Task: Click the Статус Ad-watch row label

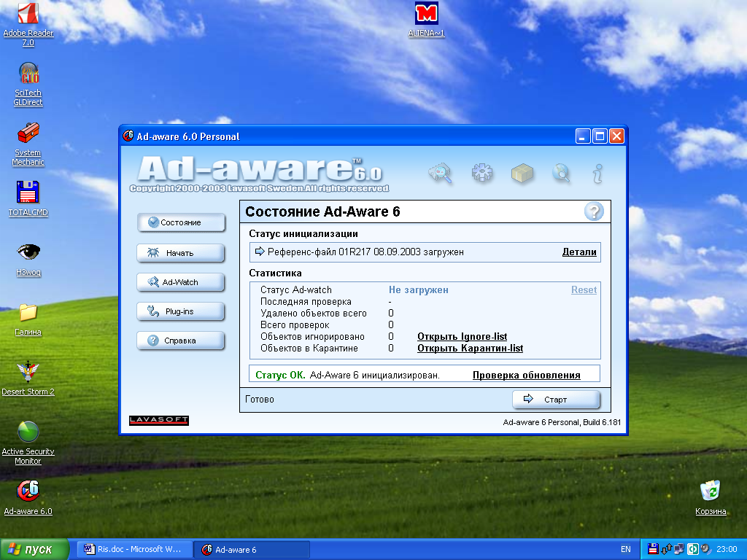Action: (x=296, y=289)
